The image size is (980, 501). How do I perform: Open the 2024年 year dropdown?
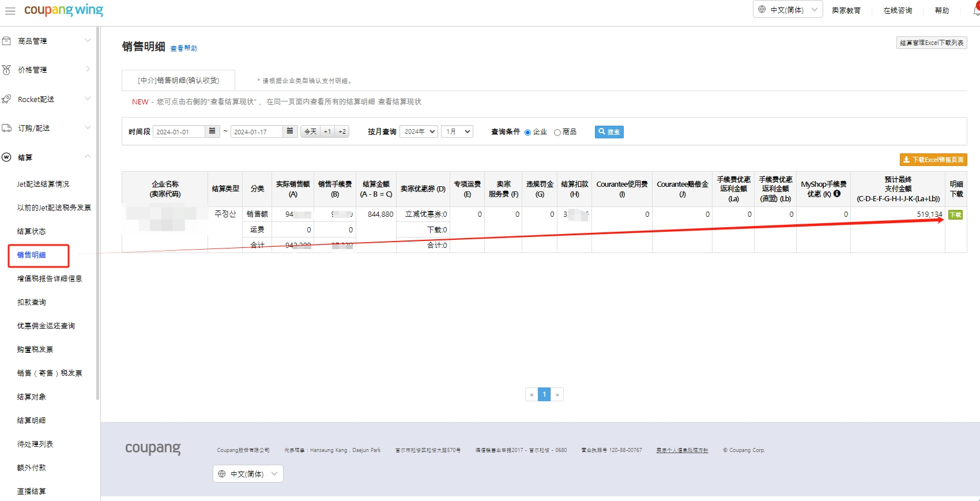(x=419, y=131)
